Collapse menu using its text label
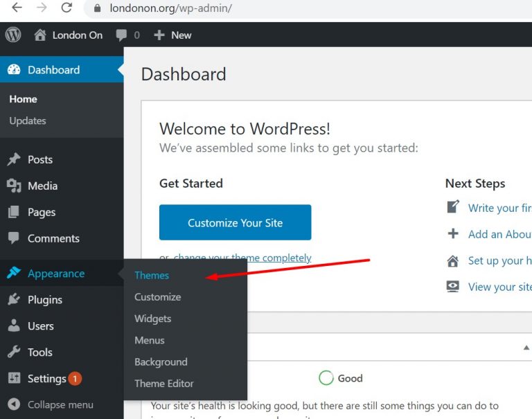This screenshot has width=532, height=419. tap(60, 404)
